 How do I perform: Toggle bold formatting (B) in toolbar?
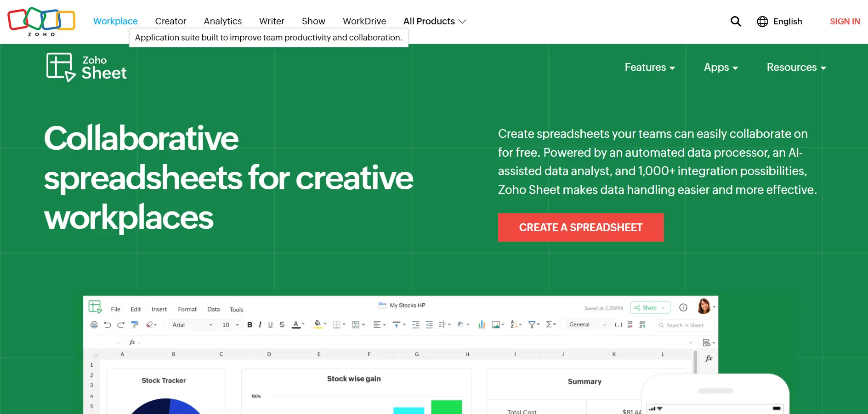click(x=250, y=325)
